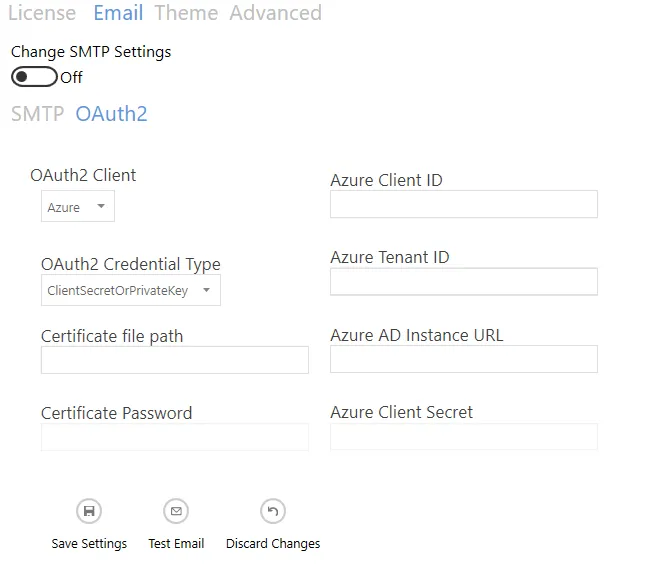Select the Azure AD Instance URL field
This screenshot has height=573, width=647.
(464, 359)
